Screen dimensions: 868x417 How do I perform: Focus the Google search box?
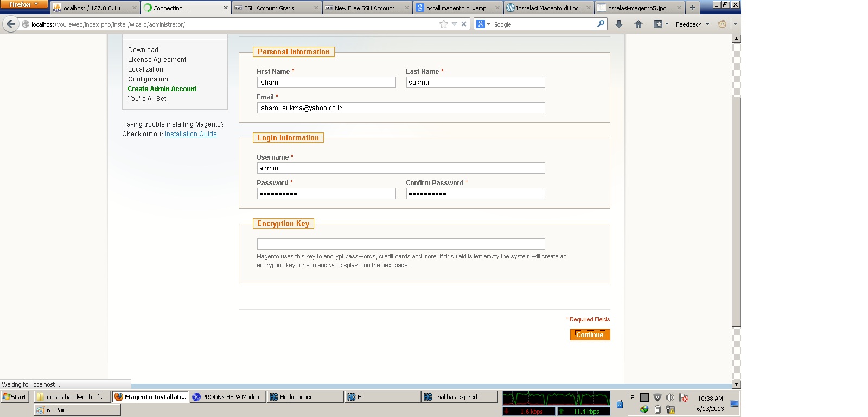pyautogui.click(x=543, y=24)
